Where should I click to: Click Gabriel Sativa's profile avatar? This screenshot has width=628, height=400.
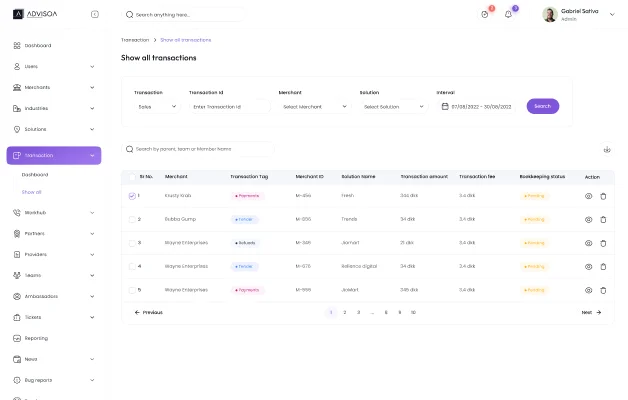(x=550, y=15)
